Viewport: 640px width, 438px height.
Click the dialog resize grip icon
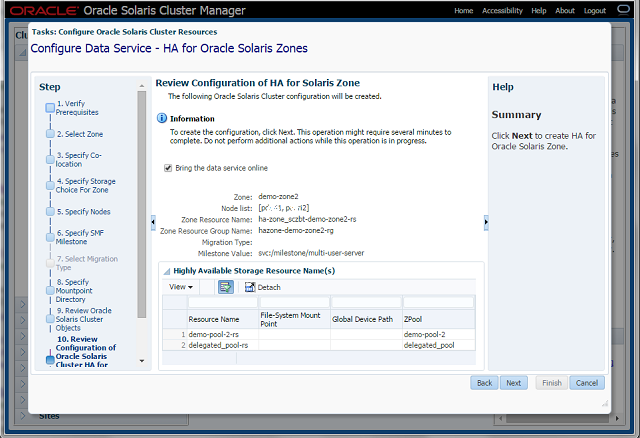click(x=605, y=403)
